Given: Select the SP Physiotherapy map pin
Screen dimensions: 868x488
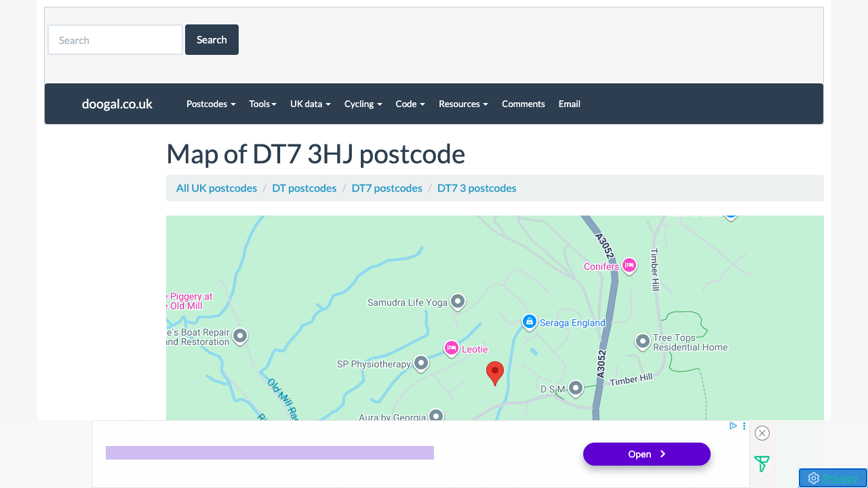Looking at the screenshot, I should (x=421, y=363).
